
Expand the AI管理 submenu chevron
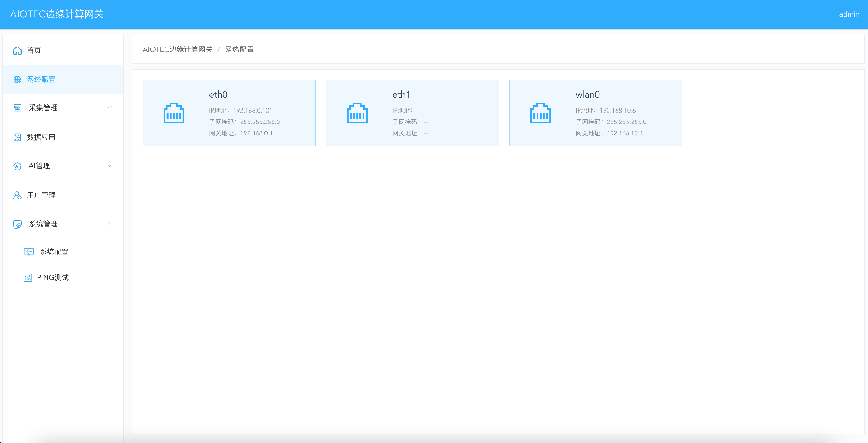tap(109, 166)
